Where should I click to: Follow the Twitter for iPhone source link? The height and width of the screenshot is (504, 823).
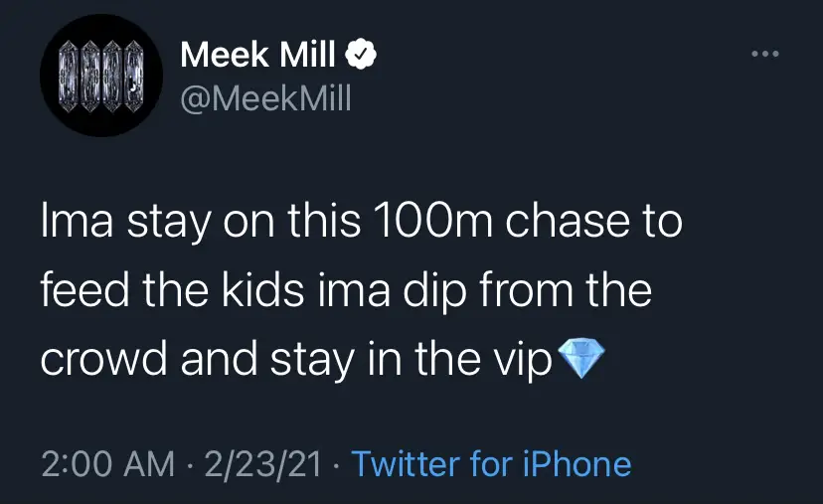pyautogui.click(x=492, y=464)
